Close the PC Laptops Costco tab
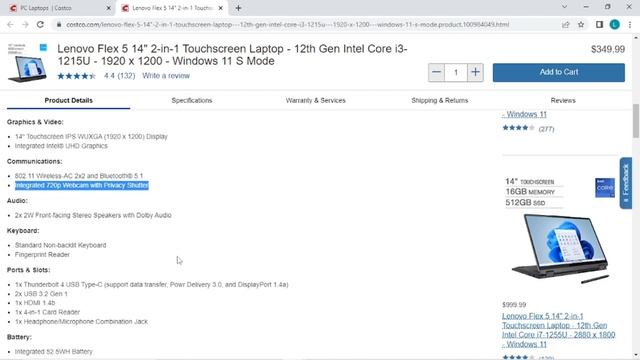Screen dimensions: 640x360 pos(109,8)
